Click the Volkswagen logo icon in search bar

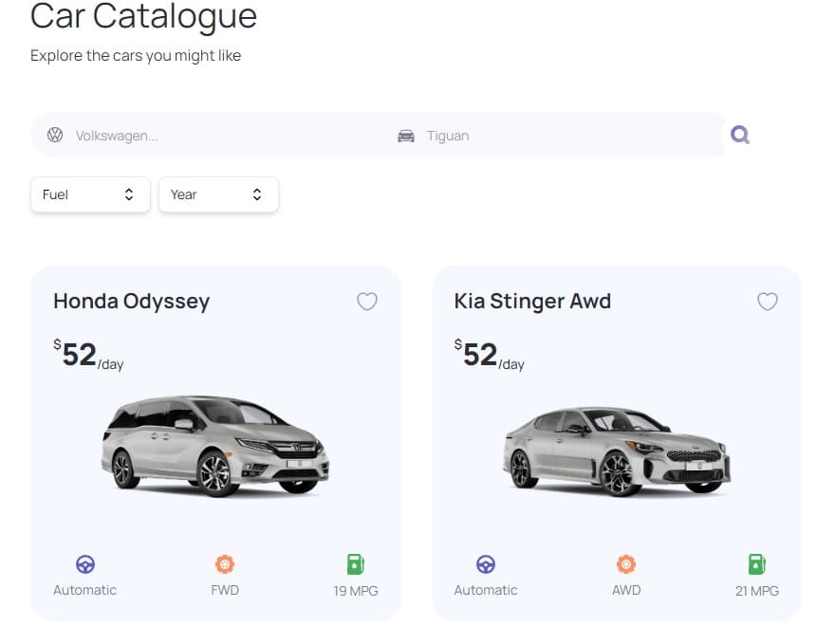click(x=55, y=135)
